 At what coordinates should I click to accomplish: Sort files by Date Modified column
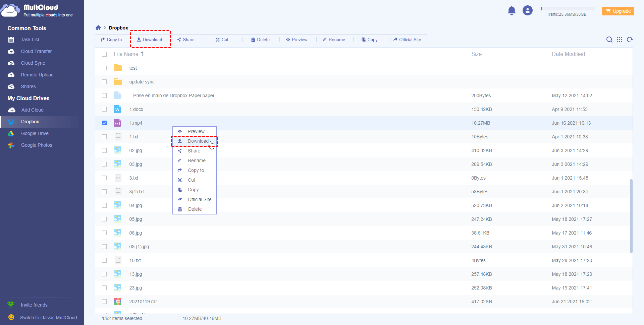pos(568,54)
